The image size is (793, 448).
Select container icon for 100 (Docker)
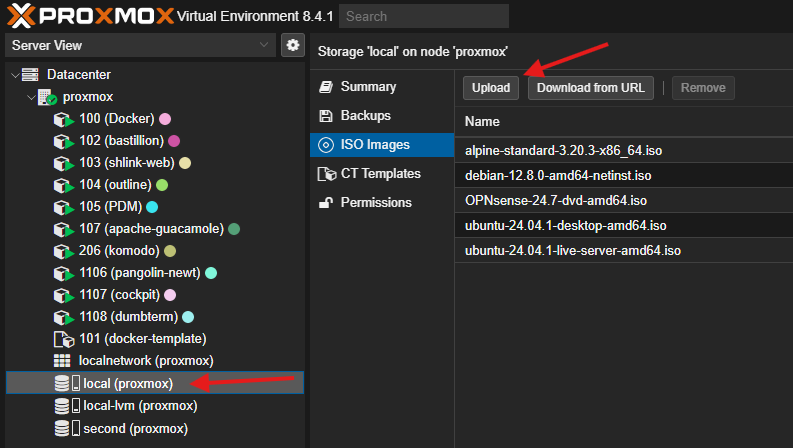tap(64, 119)
